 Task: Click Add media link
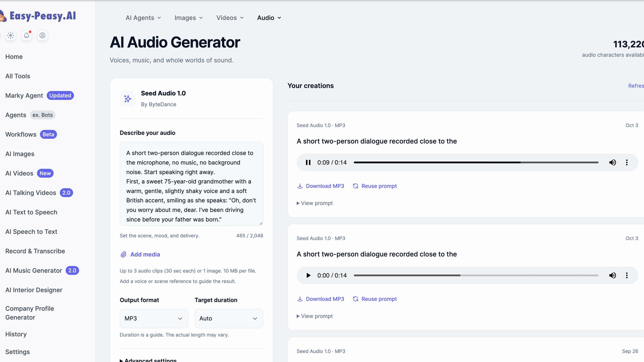pos(140,255)
